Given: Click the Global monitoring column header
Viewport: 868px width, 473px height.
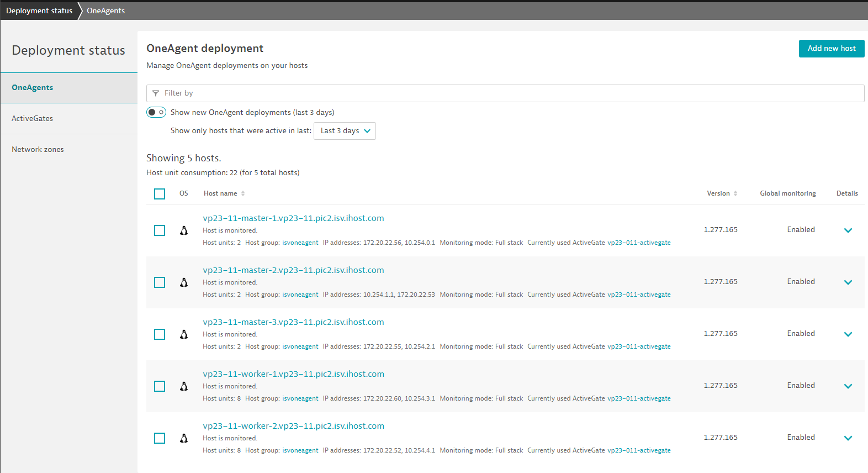Looking at the screenshot, I should (788, 193).
